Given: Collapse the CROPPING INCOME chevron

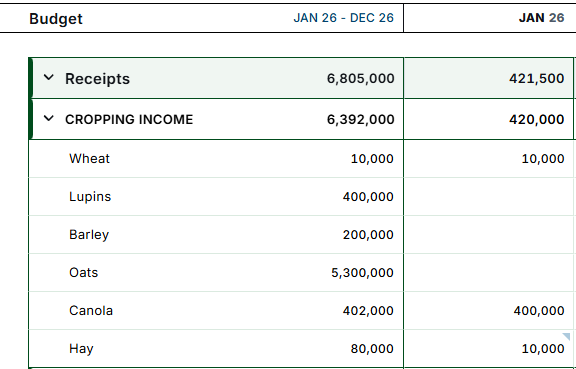Looking at the screenshot, I should (x=48, y=118).
